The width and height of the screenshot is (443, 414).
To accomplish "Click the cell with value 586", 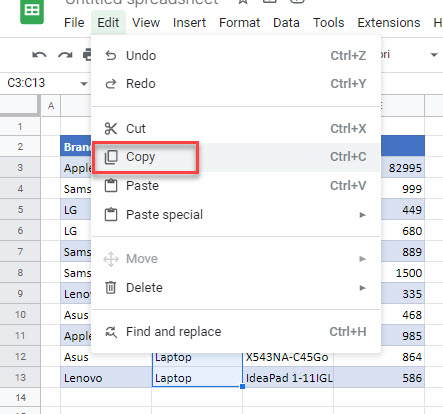I will pyautogui.click(x=379, y=377).
